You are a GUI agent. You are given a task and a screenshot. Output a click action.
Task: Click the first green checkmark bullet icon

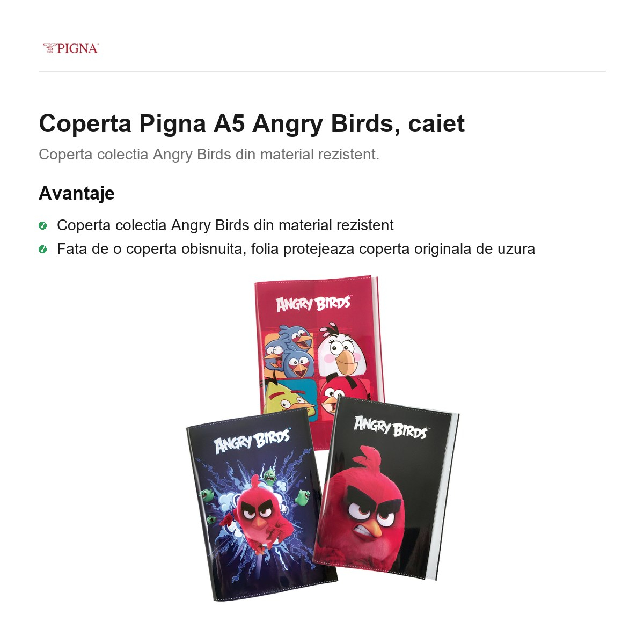pos(43,225)
